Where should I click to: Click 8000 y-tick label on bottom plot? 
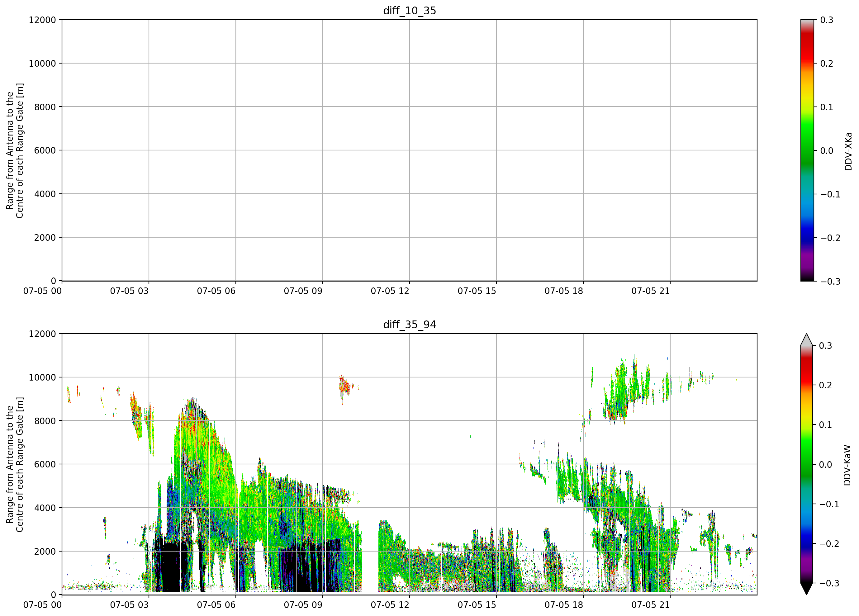pos(45,421)
